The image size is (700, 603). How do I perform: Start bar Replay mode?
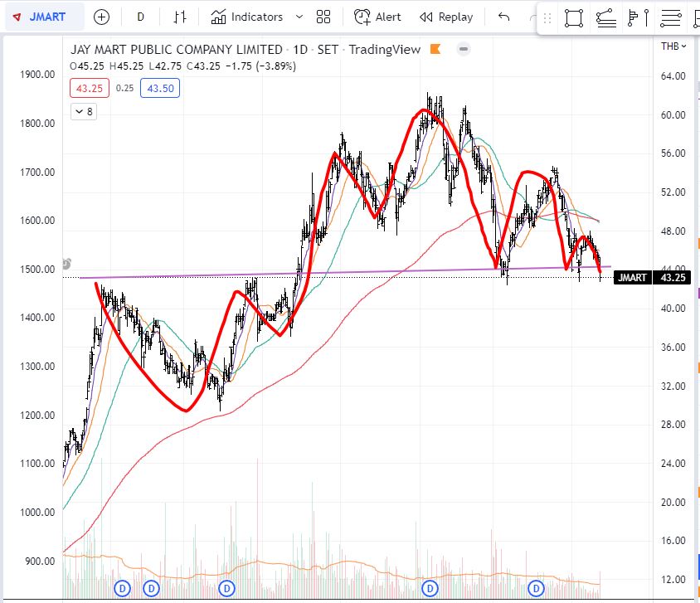(446, 17)
